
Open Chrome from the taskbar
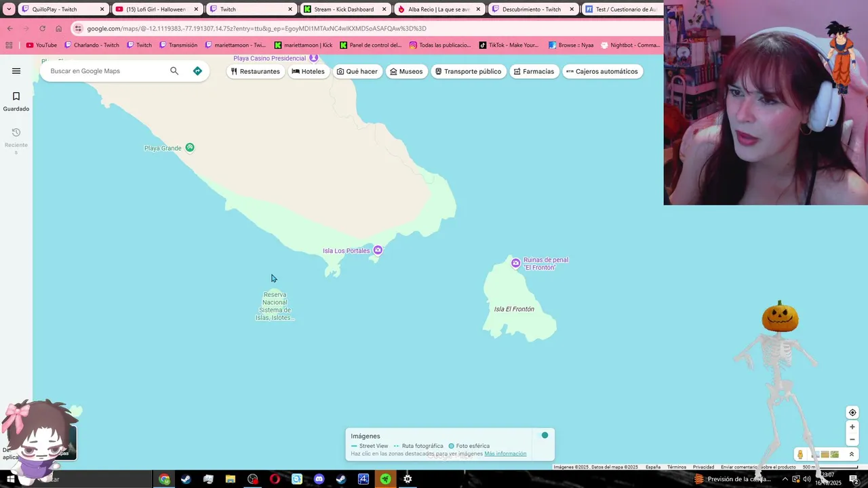[164, 479]
